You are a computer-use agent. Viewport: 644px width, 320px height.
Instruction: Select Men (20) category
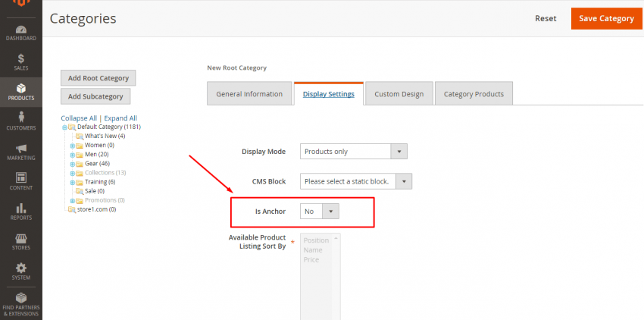coord(96,154)
